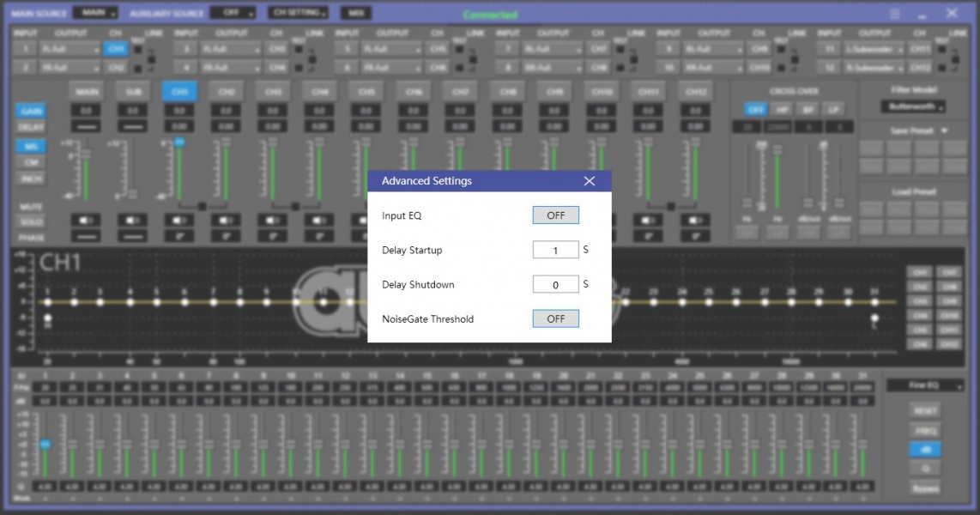Image resolution: width=980 pixels, height=515 pixels.
Task: Click the Delay Shutdown seconds field
Action: click(x=555, y=284)
